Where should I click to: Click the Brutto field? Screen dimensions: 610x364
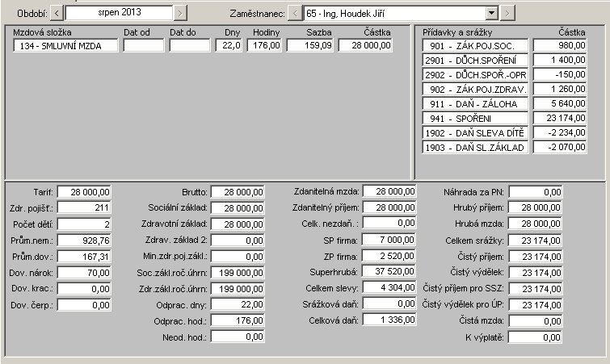click(x=238, y=192)
